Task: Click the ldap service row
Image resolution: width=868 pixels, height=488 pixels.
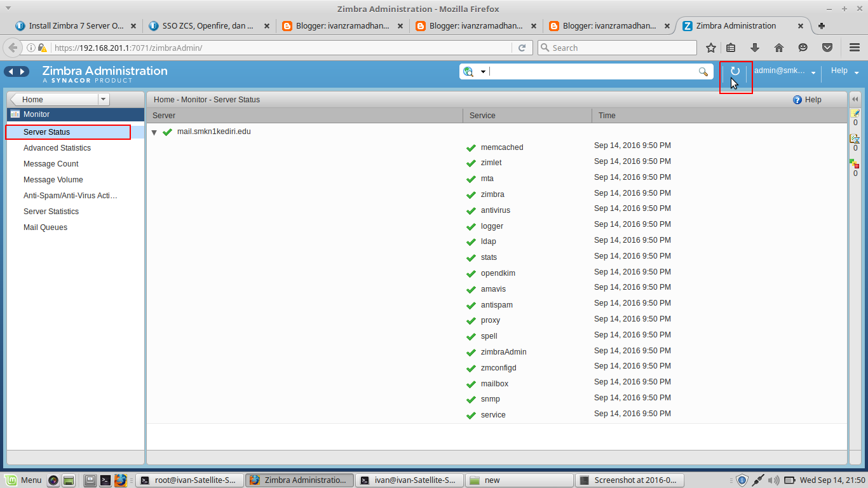Action: pos(488,241)
